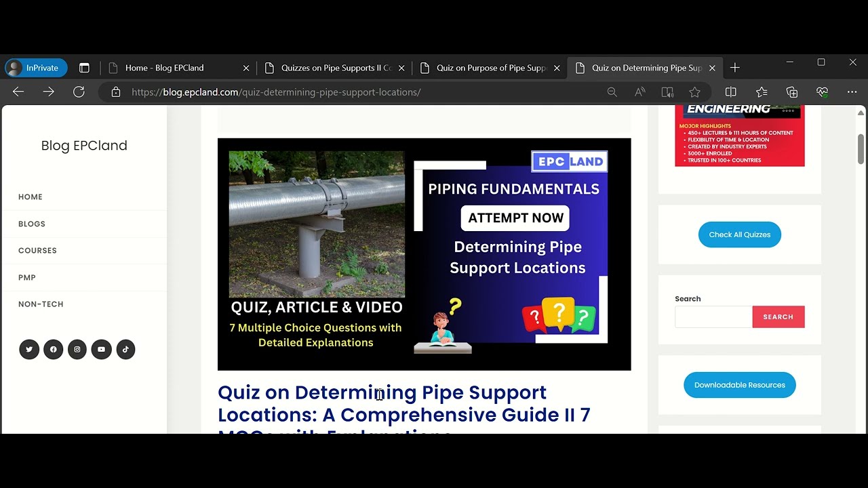
Task: Open PMP in sidebar menu
Action: [27, 278]
